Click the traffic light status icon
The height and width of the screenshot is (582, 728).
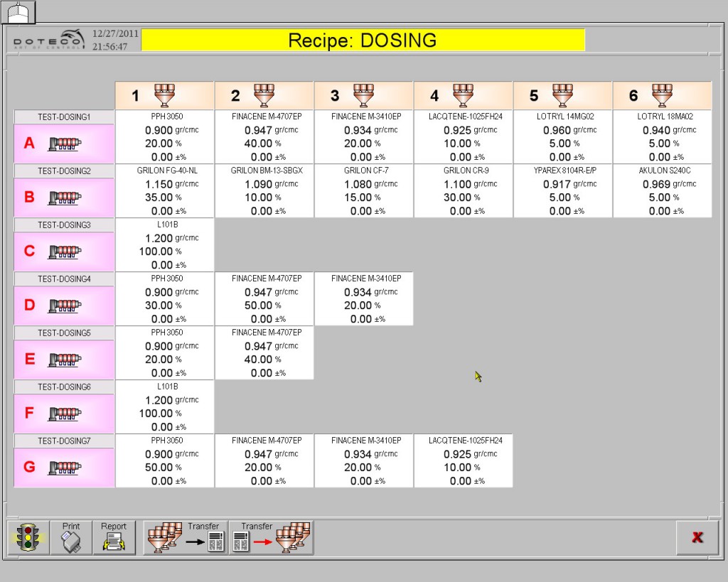(28, 538)
